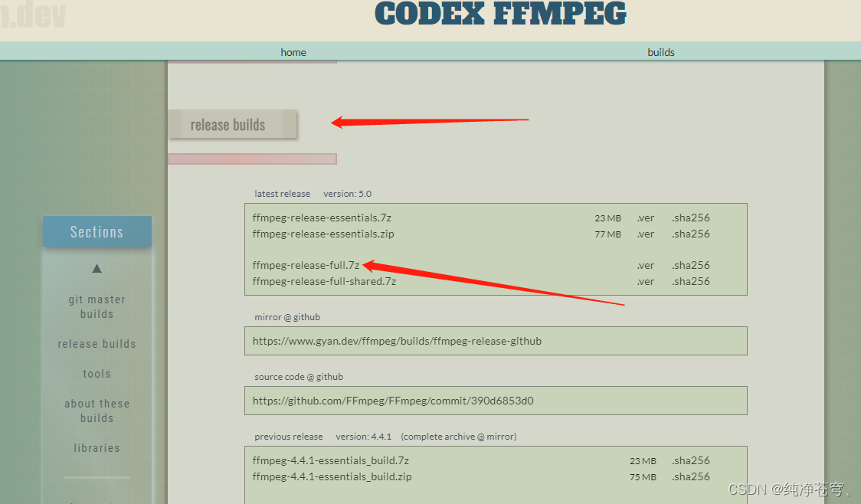Click the CODEX FFMPEG site title
The width and height of the screenshot is (861, 504).
coord(500,14)
